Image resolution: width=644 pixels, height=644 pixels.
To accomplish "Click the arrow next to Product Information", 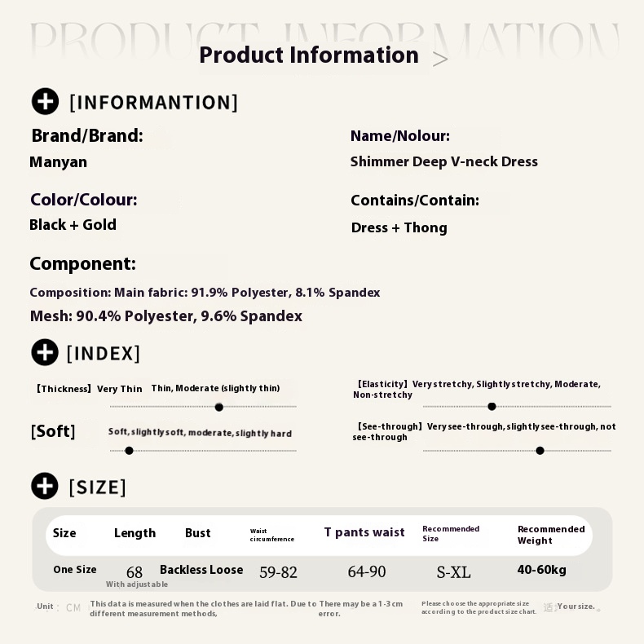I will coord(440,59).
